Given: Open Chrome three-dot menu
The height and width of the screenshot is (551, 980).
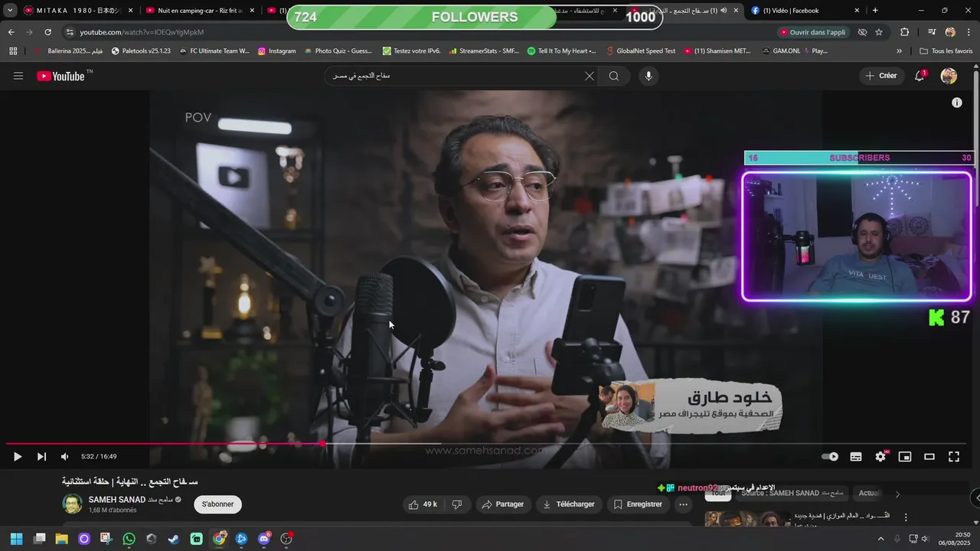Looking at the screenshot, I should click(969, 32).
